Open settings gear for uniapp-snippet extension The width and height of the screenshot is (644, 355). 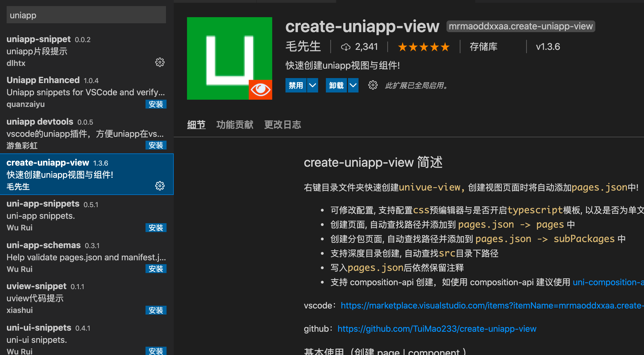[160, 62]
